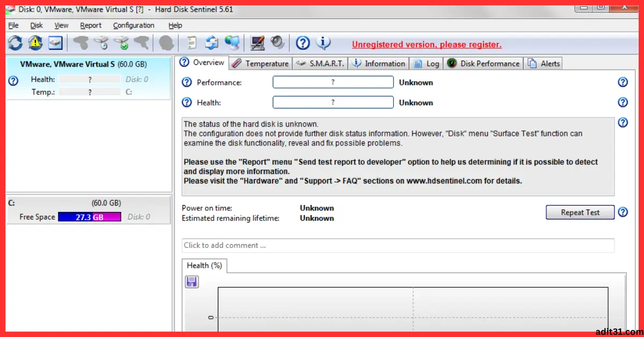Click the Estimated remaining lifetime label
The width and height of the screenshot is (644, 337).
click(x=231, y=218)
